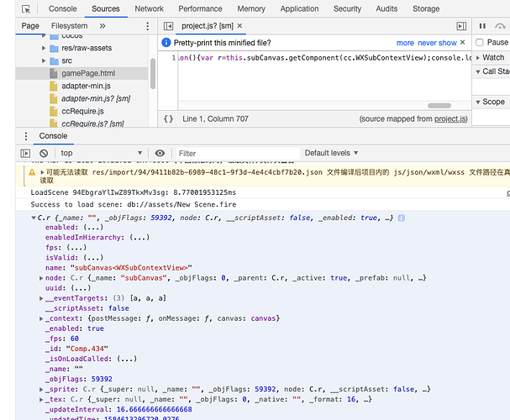
Task: Expand the Watch section
Action: pyautogui.click(x=478, y=58)
